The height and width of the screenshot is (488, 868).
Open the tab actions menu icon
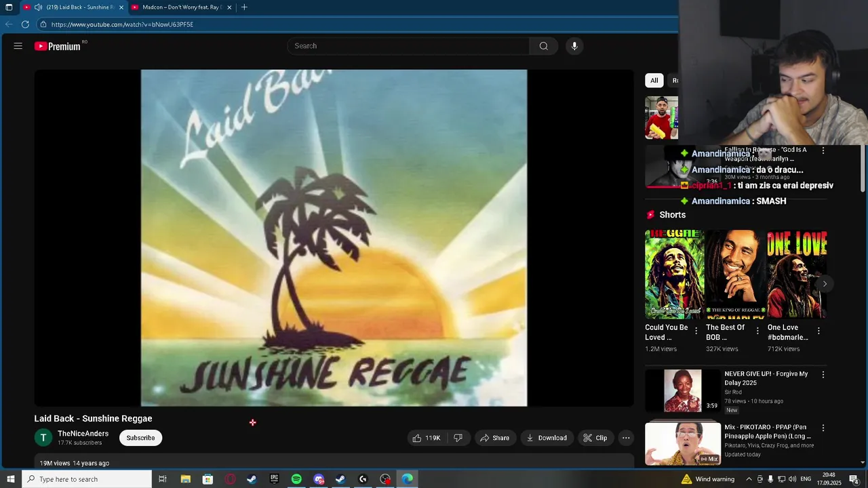(x=9, y=7)
